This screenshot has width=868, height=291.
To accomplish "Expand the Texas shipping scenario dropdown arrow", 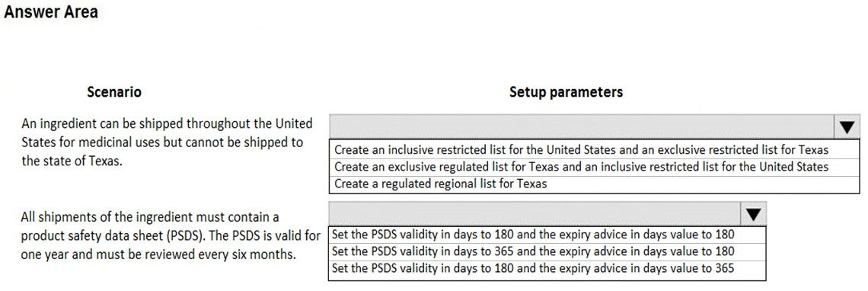I will point(847,127).
